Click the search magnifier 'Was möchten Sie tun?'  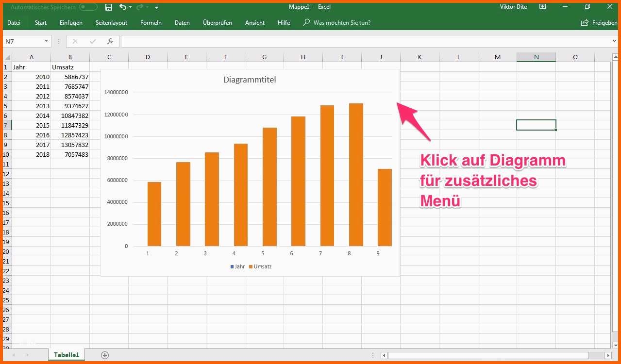point(306,23)
